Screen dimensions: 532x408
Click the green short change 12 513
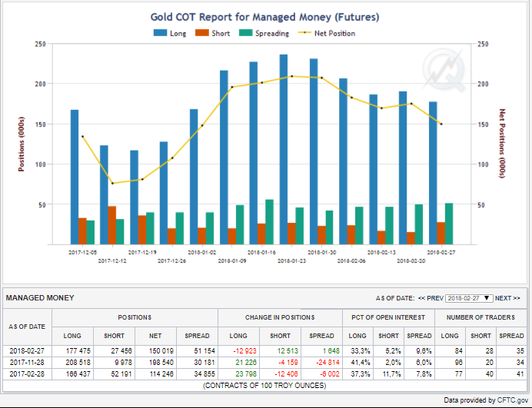pyautogui.click(x=288, y=351)
